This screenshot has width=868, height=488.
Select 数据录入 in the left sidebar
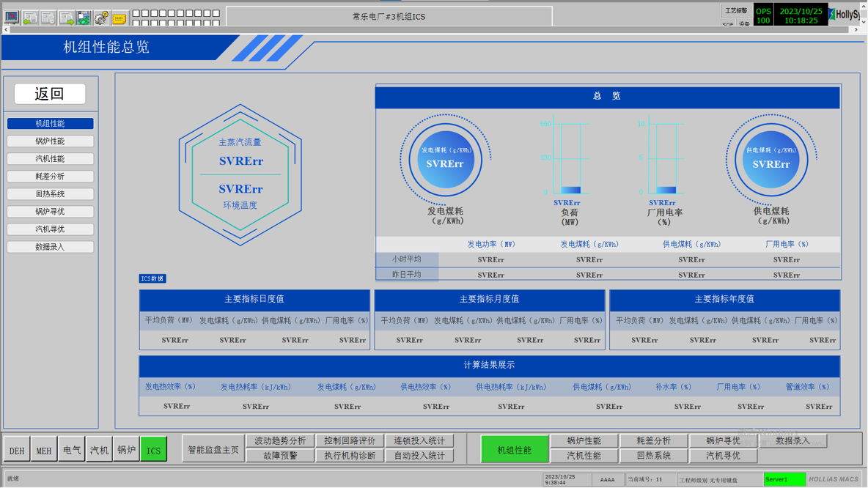click(50, 247)
